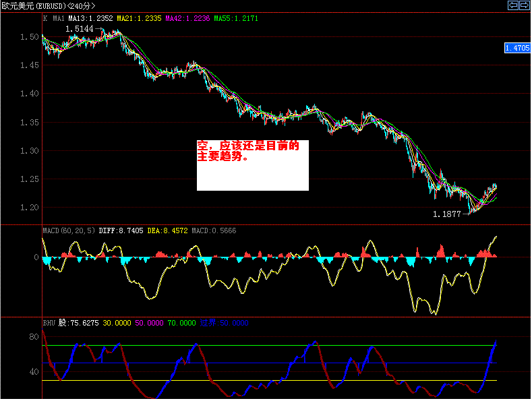532x403 pixels.
Task: Click the MACD:0.5666 value
Action: [214, 230]
